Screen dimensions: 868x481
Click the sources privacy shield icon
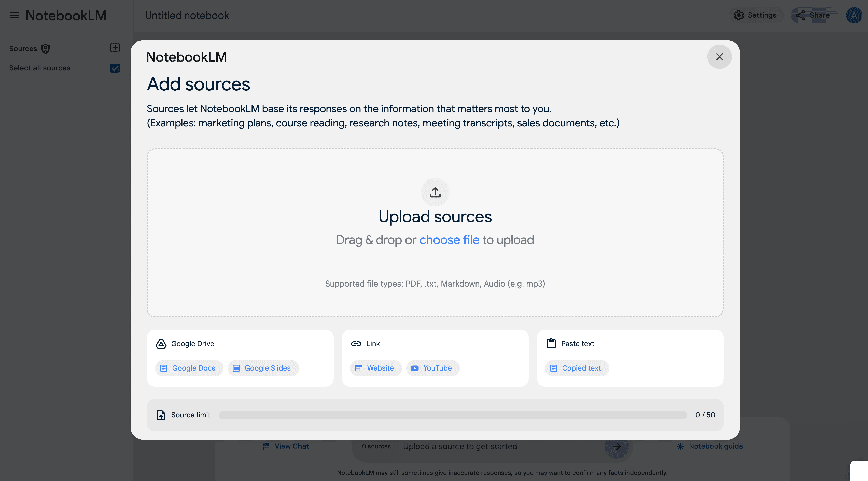click(x=46, y=49)
